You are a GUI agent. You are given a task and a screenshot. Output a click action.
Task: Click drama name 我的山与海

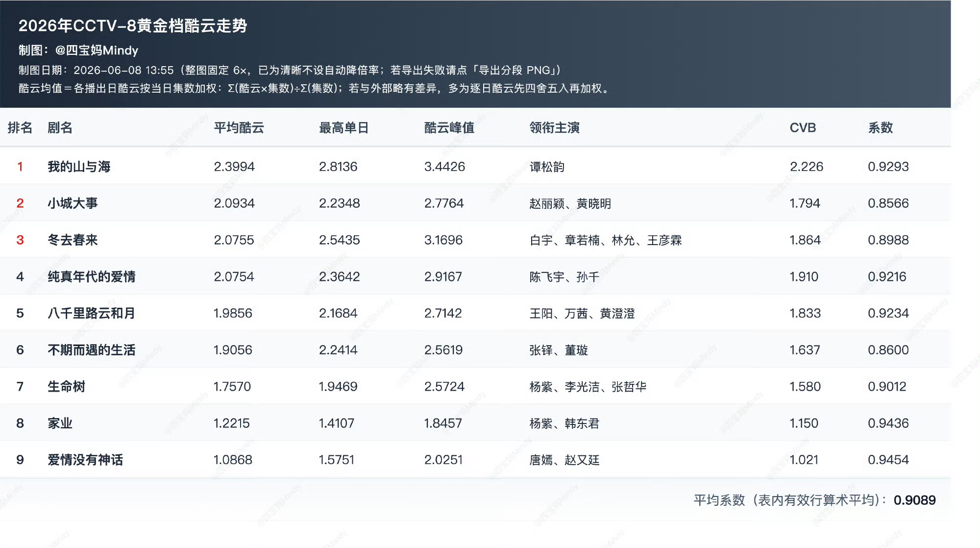[x=79, y=167]
